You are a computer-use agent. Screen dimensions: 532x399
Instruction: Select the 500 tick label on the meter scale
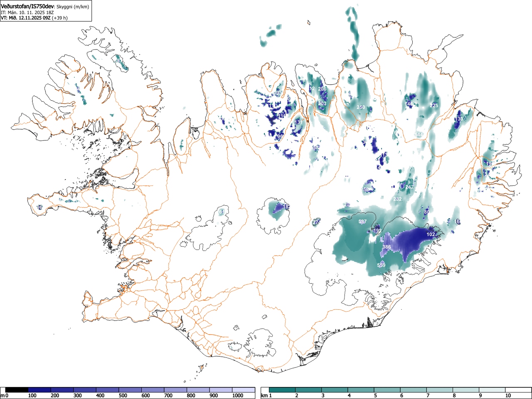pyautogui.click(x=123, y=396)
